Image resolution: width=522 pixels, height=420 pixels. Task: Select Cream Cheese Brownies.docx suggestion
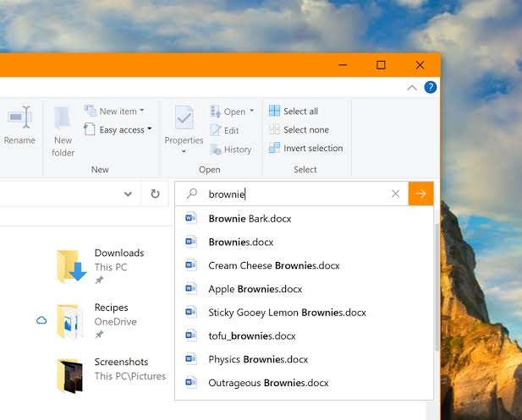coord(273,265)
